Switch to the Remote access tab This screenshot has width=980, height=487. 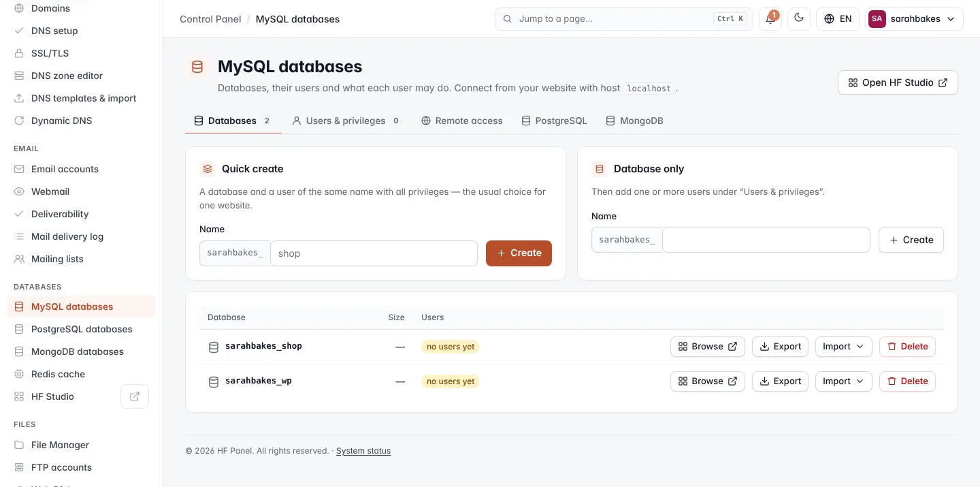point(462,121)
